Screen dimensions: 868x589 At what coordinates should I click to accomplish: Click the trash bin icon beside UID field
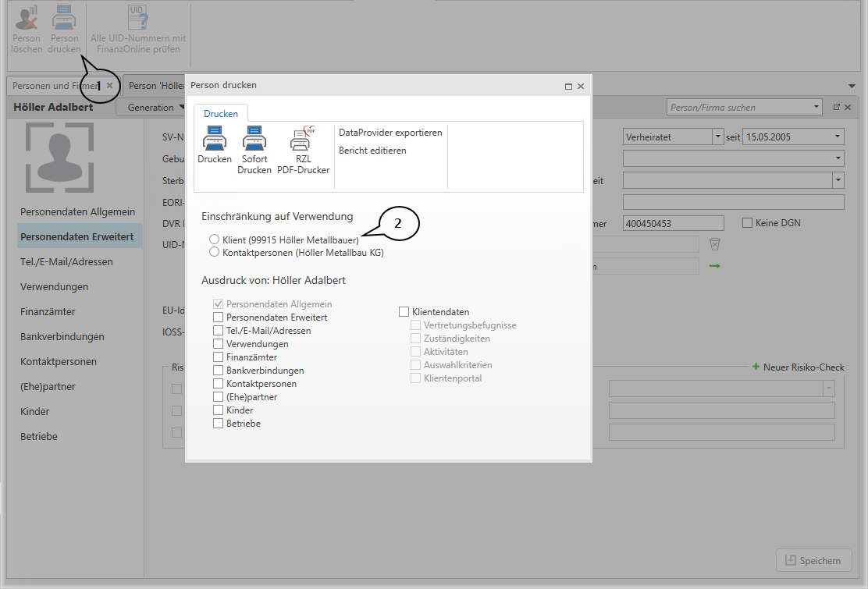tap(714, 245)
